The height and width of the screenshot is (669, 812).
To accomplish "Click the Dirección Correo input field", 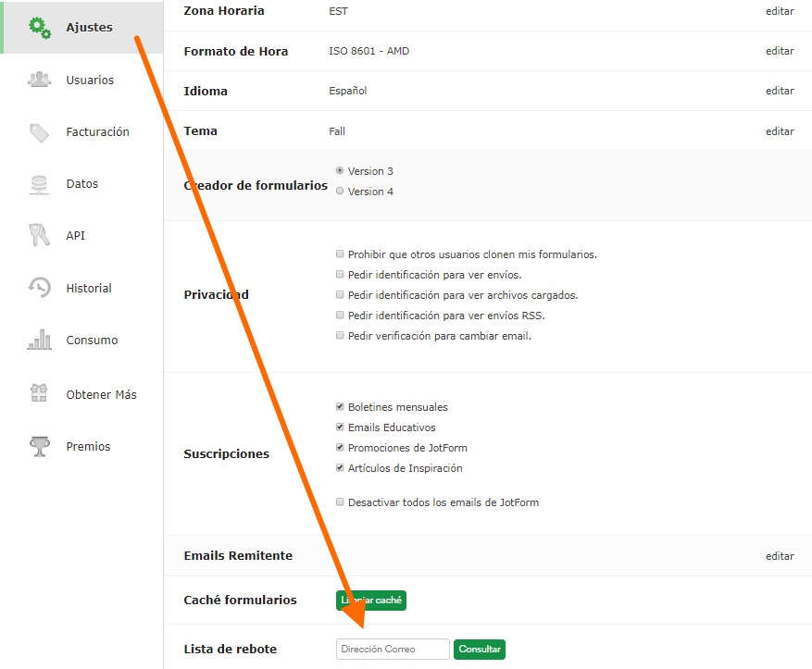I will tap(393, 650).
